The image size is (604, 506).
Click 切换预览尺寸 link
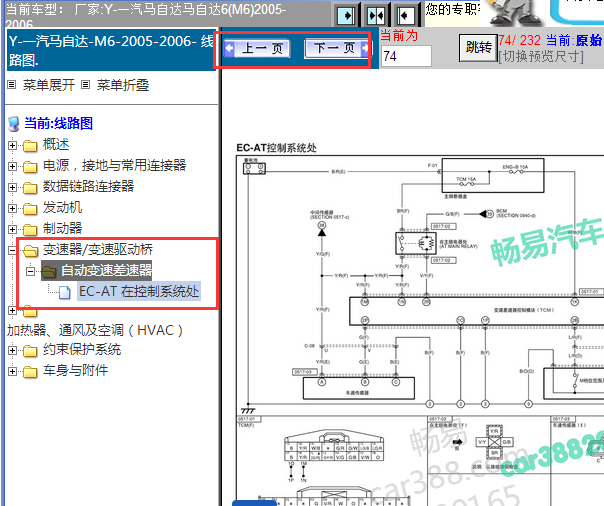(x=541, y=57)
